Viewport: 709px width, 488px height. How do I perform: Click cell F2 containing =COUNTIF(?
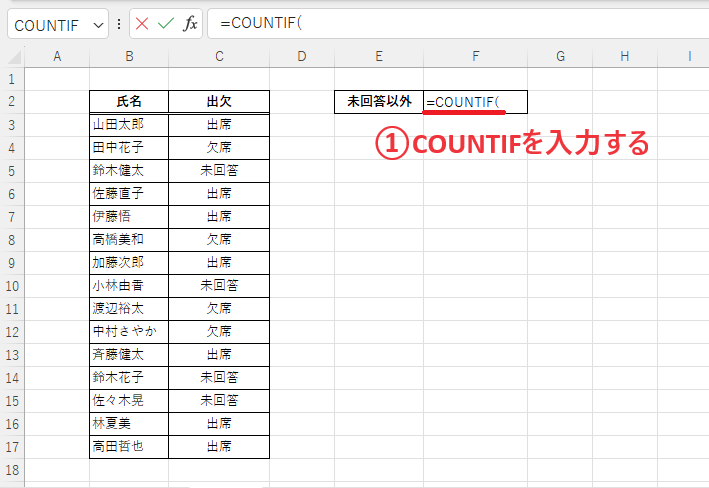(476, 102)
